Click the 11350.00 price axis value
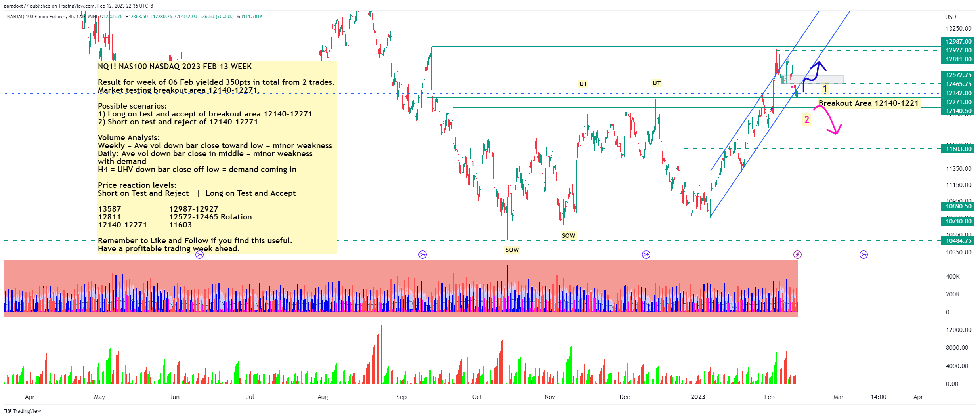The height and width of the screenshot is (418, 980). (x=959, y=169)
